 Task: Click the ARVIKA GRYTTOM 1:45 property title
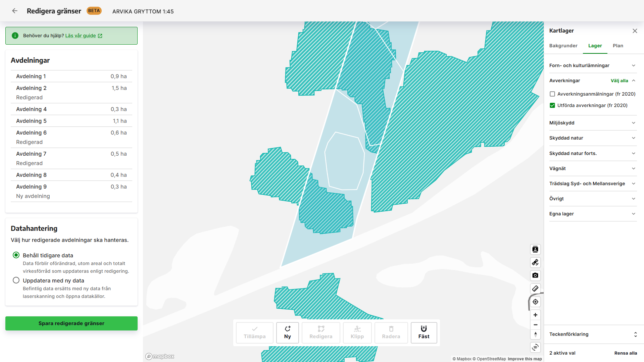(143, 11)
